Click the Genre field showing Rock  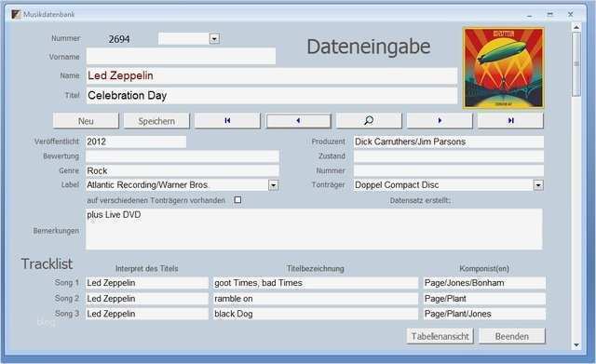pos(183,170)
